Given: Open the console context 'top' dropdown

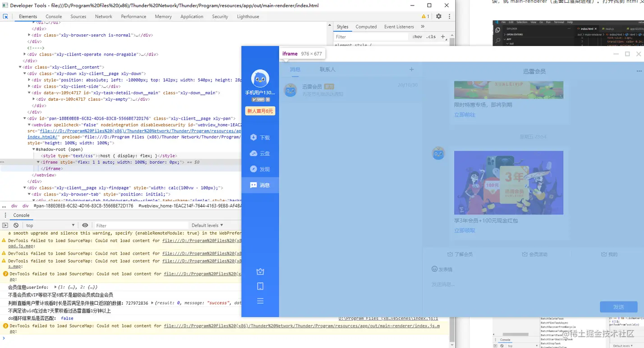Looking at the screenshot, I should (x=50, y=225).
